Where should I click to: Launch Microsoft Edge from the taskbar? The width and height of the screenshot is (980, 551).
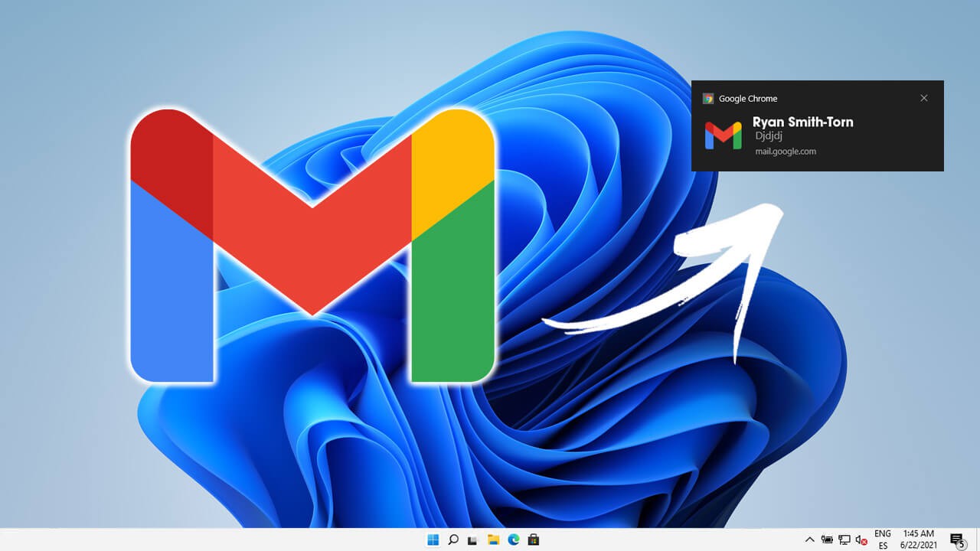click(514, 540)
